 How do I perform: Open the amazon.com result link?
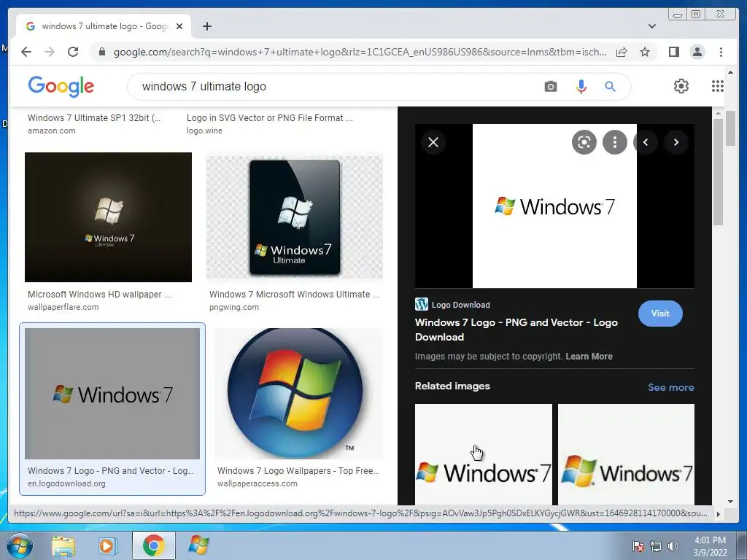click(52, 131)
